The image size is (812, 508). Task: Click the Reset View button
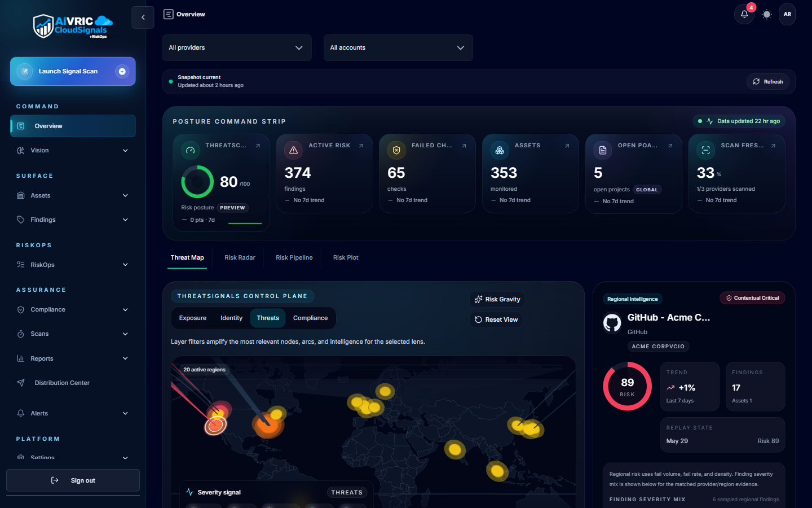496,319
